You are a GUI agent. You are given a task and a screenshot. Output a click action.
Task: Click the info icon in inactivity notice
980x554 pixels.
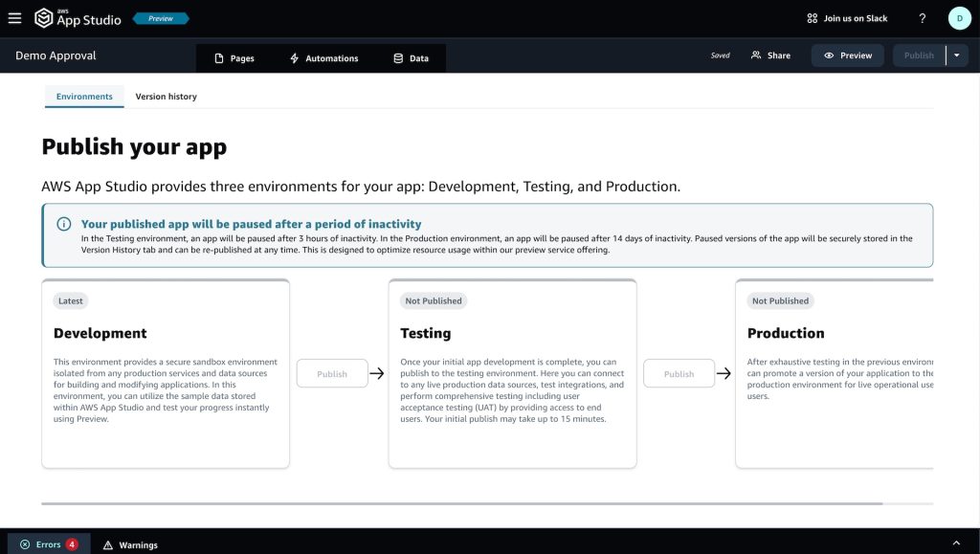64,224
